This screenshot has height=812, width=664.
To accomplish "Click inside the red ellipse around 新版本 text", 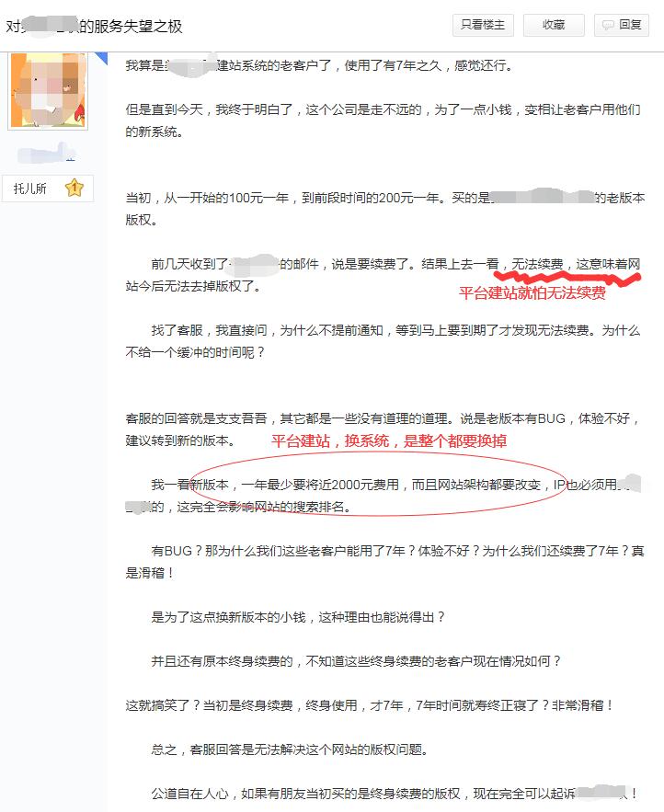I will tap(379, 485).
